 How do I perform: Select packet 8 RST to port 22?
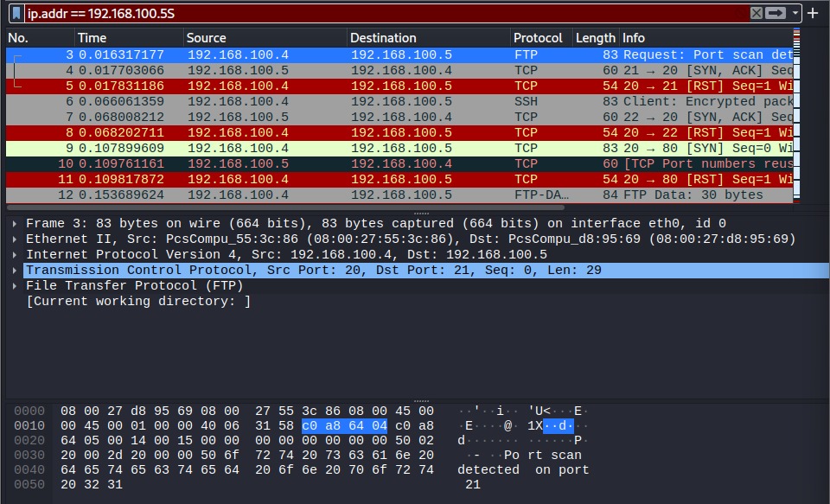pyautogui.click(x=399, y=133)
